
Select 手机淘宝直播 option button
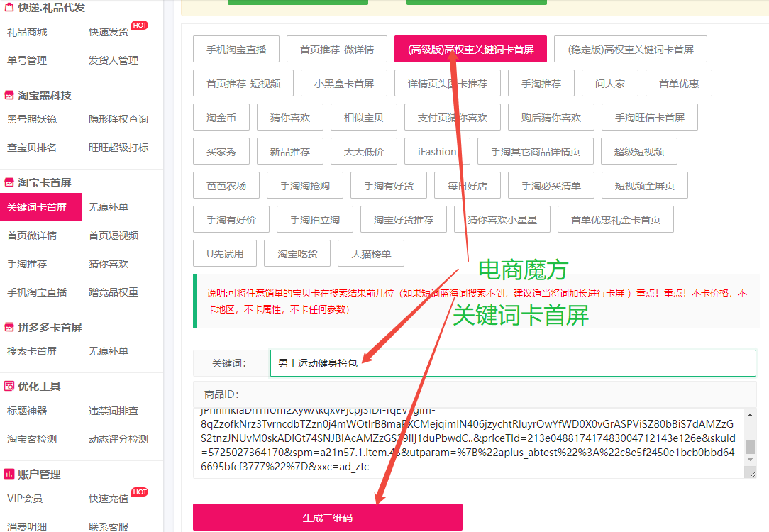(236, 49)
